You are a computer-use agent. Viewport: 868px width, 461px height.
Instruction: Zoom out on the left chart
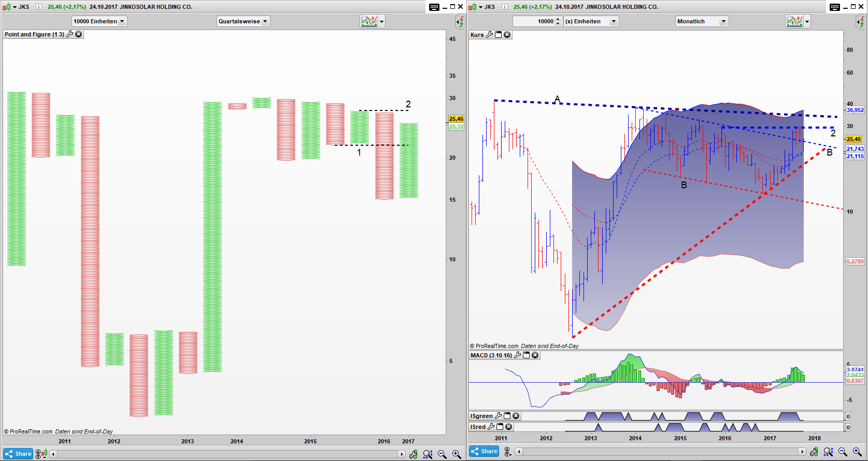click(x=442, y=454)
